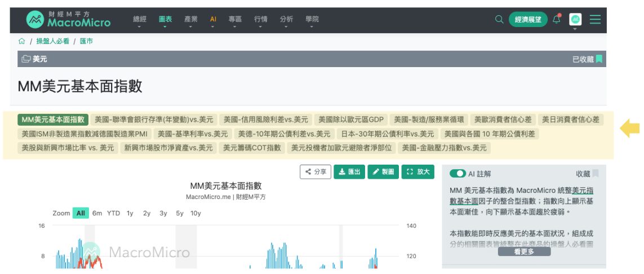The width and height of the screenshot is (644, 274).
Task: Click the 分享 share button
Action: point(316,172)
